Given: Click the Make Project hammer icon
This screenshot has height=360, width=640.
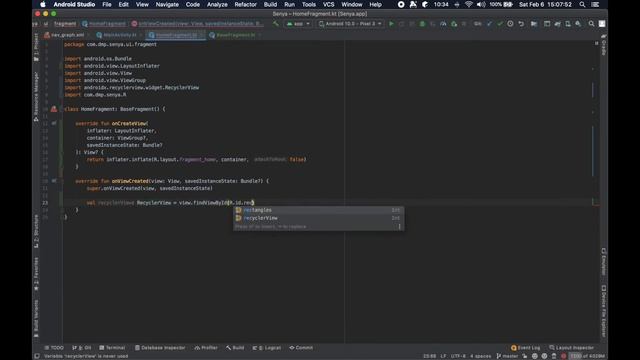Looking at the screenshot, I should (x=276, y=24).
